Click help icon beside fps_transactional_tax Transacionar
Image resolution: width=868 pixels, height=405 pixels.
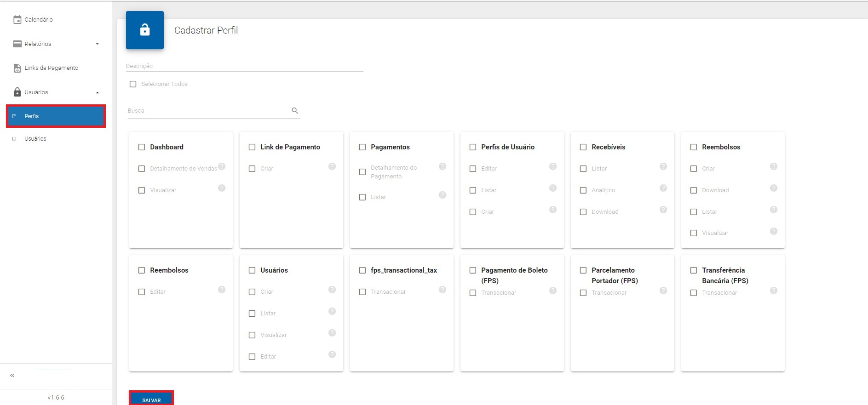pos(443,290)
